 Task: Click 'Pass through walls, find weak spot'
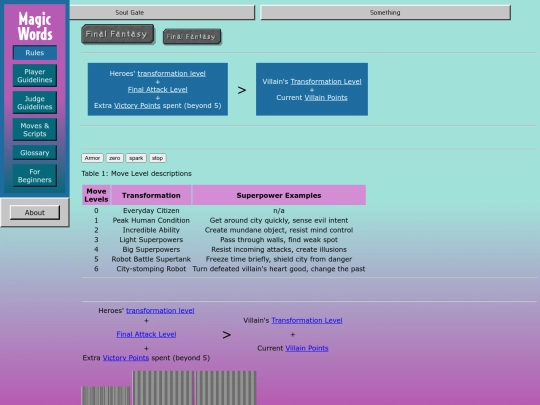click(279, 240)
